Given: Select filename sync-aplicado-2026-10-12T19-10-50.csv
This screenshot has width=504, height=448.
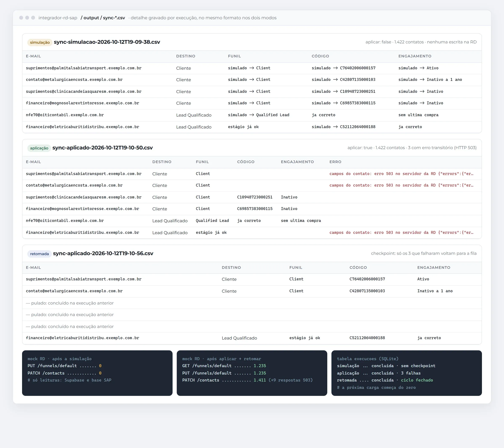Looking at the screenshot, I should pos(102,148).
